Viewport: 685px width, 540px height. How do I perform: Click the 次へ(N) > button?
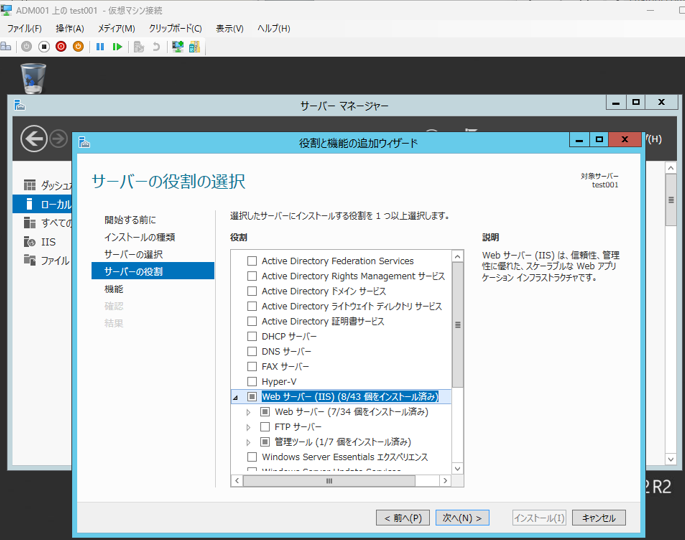point(462,518)
